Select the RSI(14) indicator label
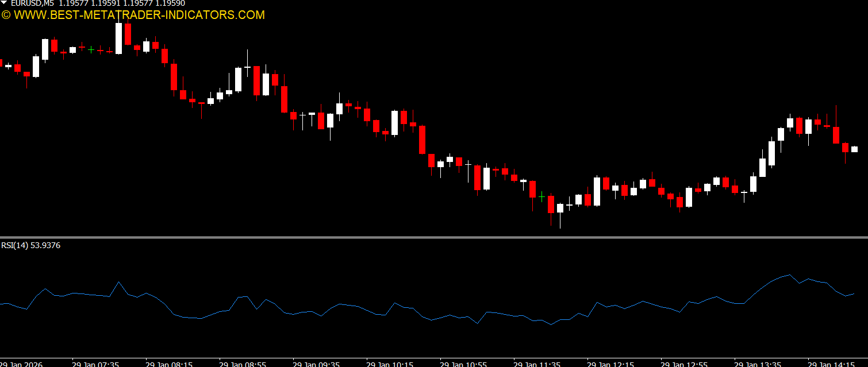Viewport: 868px width, 367px height. coord(30,245)
